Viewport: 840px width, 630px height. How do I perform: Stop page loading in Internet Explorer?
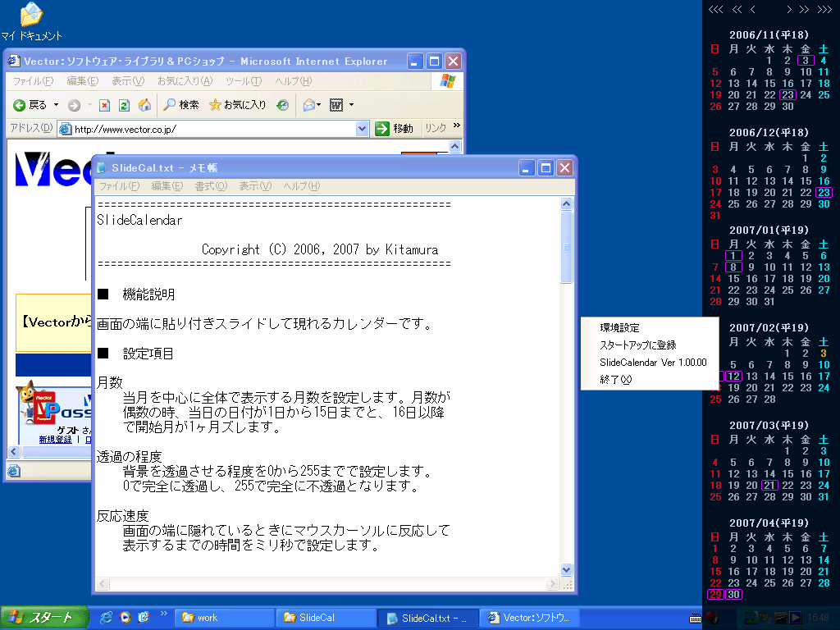104,106
